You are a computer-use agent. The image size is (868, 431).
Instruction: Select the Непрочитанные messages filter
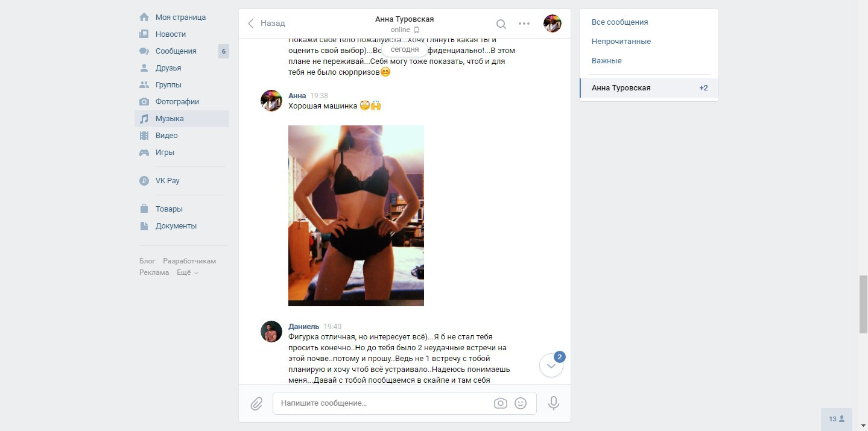coord(621,42)
